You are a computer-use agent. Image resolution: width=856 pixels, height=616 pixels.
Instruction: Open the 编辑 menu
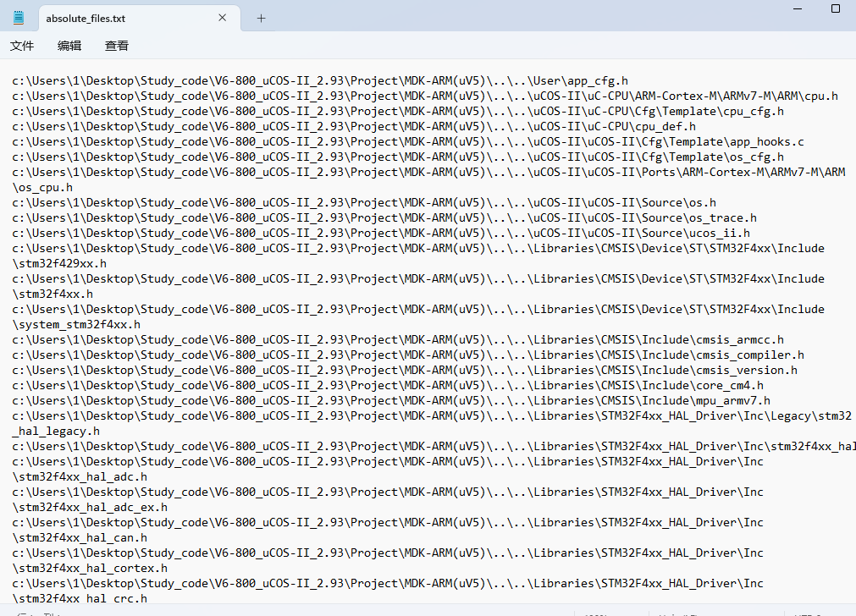(69, 46)
